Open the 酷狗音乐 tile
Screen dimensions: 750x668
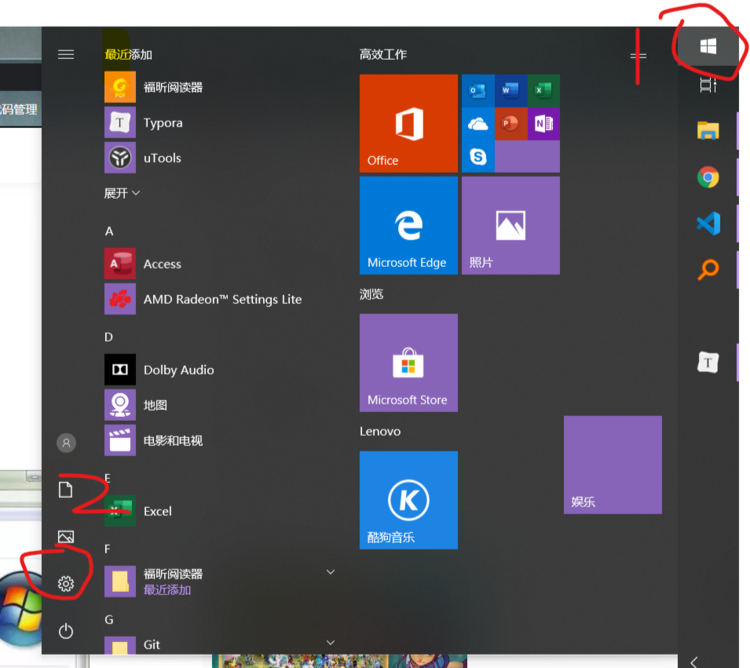[408, 500]
